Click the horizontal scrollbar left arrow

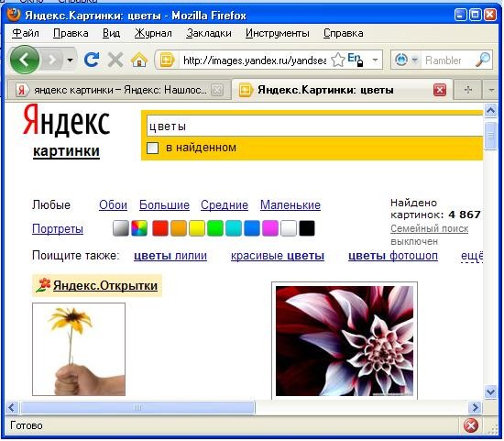(x=12, y=408)
